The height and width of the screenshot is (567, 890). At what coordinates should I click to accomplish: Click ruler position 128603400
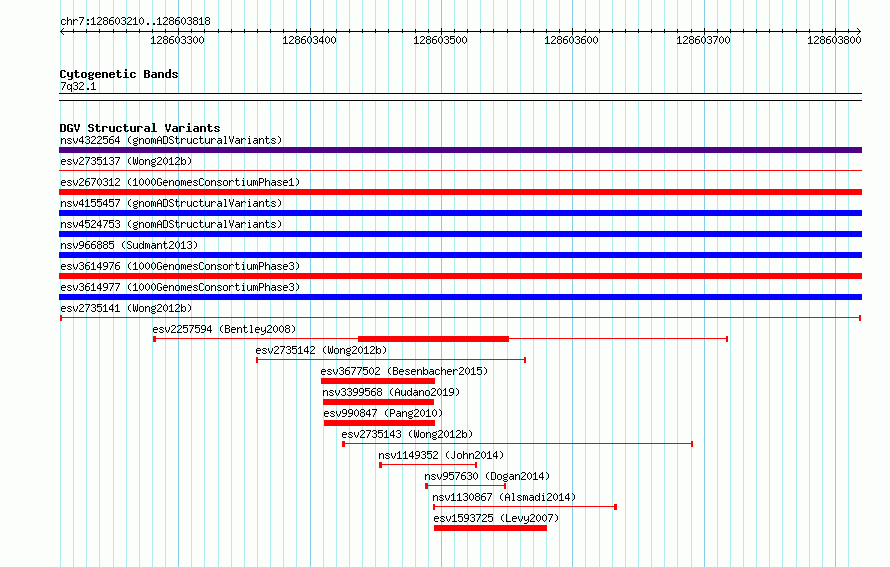(x=309, y=40)
